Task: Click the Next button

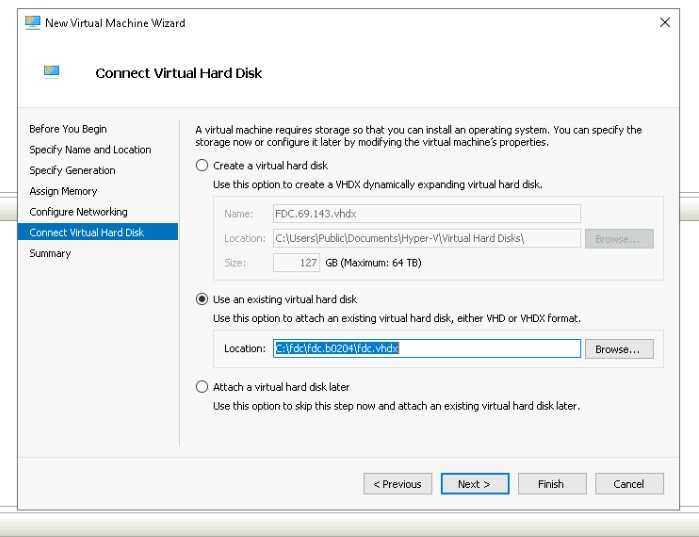Action: click(474, 484)
